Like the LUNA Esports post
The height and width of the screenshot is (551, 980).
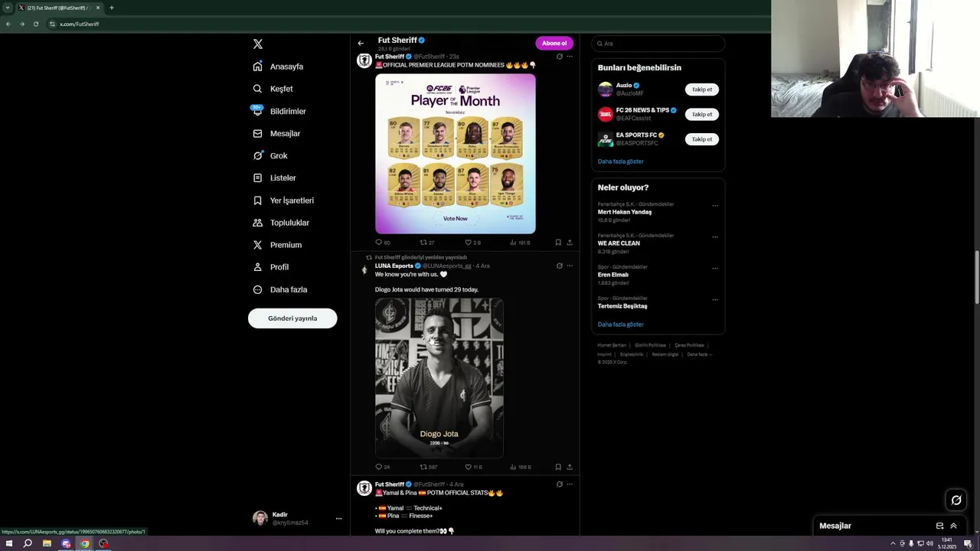pyautogui.click(x=473, y=467)
